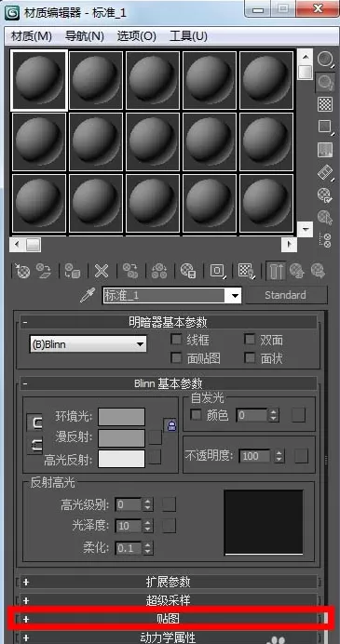Screen dimensions: 340x644
Task: Toggle the diffuse-specular color lock button
Action: coord(34,446)
